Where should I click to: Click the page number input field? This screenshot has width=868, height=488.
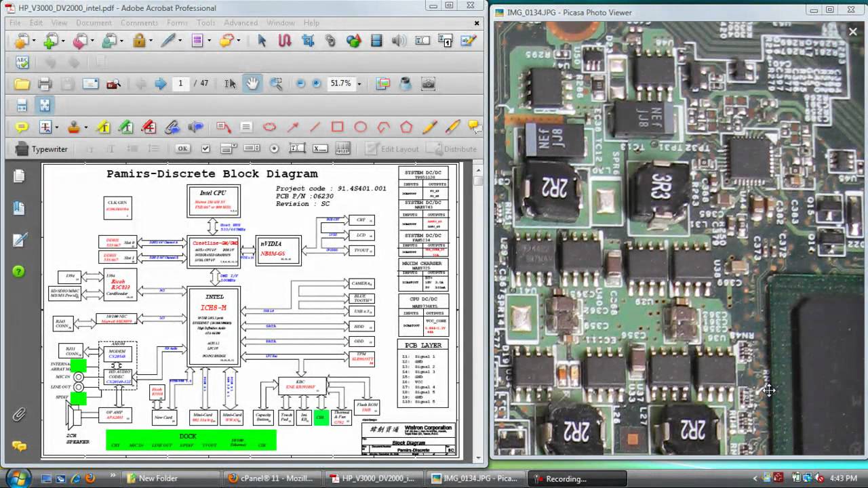pyautogui.click(x=180, y=83)
